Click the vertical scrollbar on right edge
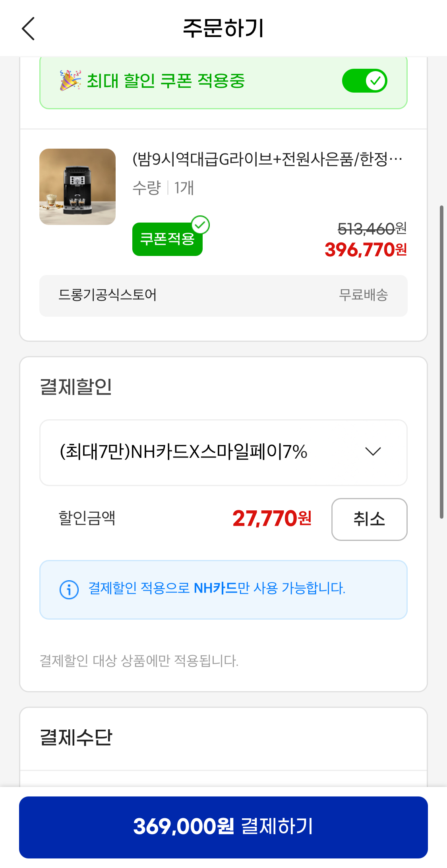Viewport: 447px width, 868px height. pos(441,362)
